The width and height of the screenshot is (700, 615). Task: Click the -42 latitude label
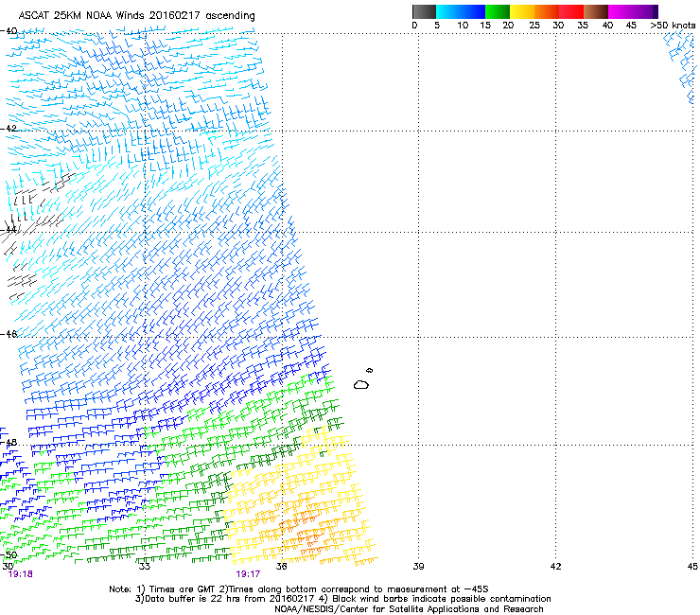point(9,128)
